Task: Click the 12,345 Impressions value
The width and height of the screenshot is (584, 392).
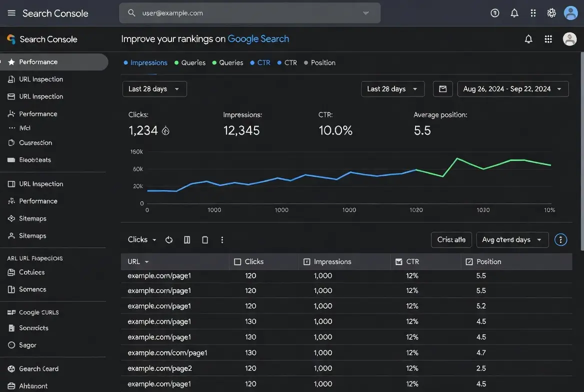Action: 241,131
